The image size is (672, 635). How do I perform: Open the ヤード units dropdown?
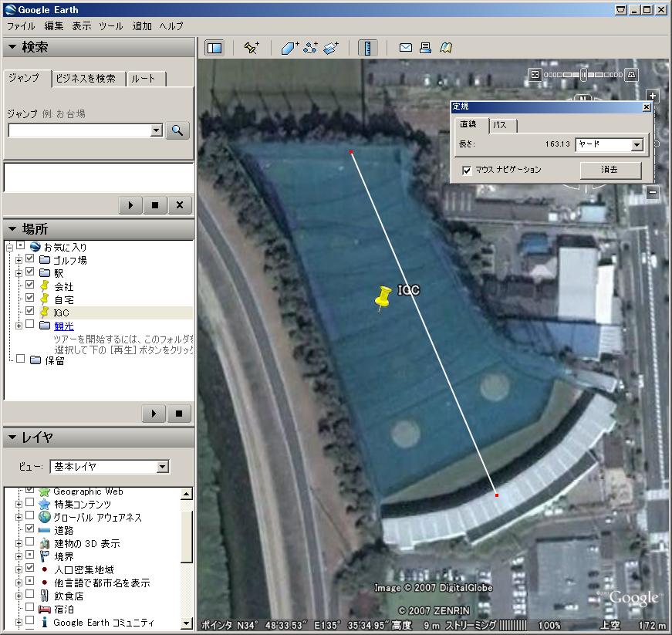click(x=637, y=144)
